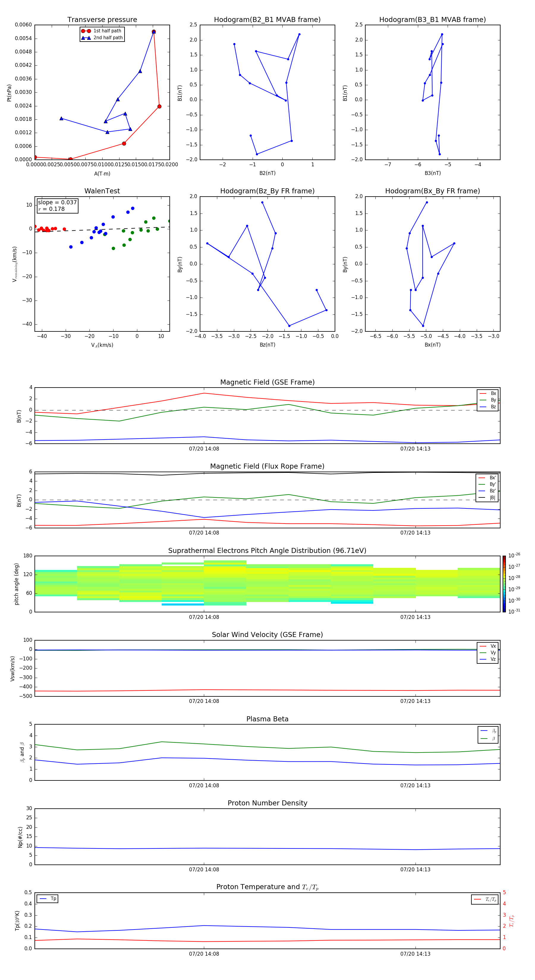Click the 'B3(nT)' x-axis label
This screenshot has width=535, height=980.
click(x=432, y=173)
